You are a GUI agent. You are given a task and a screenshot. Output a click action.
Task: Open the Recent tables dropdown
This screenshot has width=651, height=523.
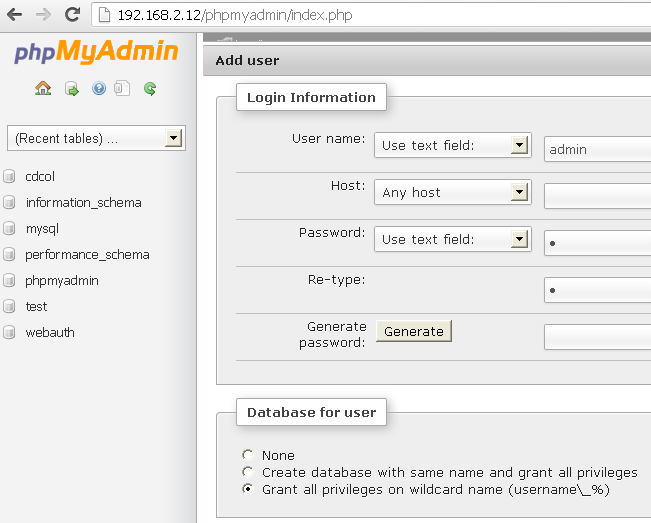coord(96,138)
